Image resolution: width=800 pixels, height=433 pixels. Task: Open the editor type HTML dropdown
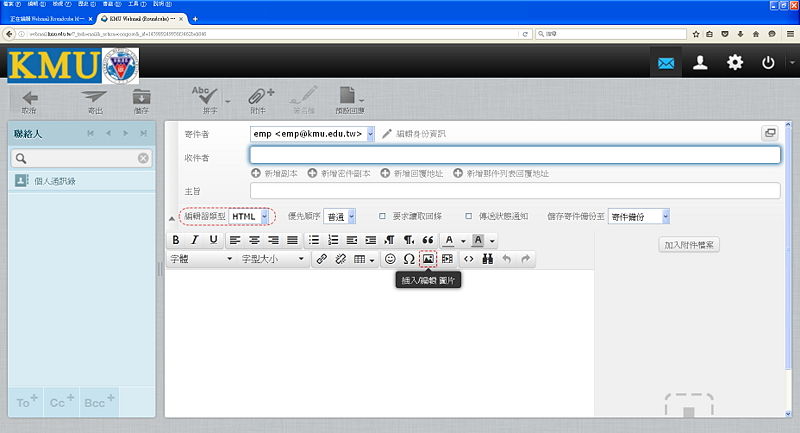click(x=249, y=217)
